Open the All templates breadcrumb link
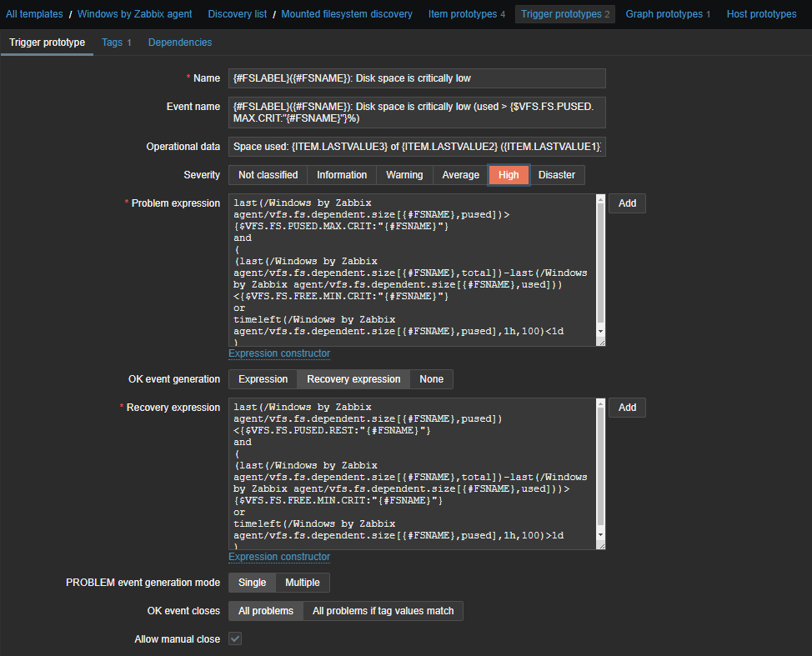This screenshot has width=812, height=656. [x=34, y=14]
